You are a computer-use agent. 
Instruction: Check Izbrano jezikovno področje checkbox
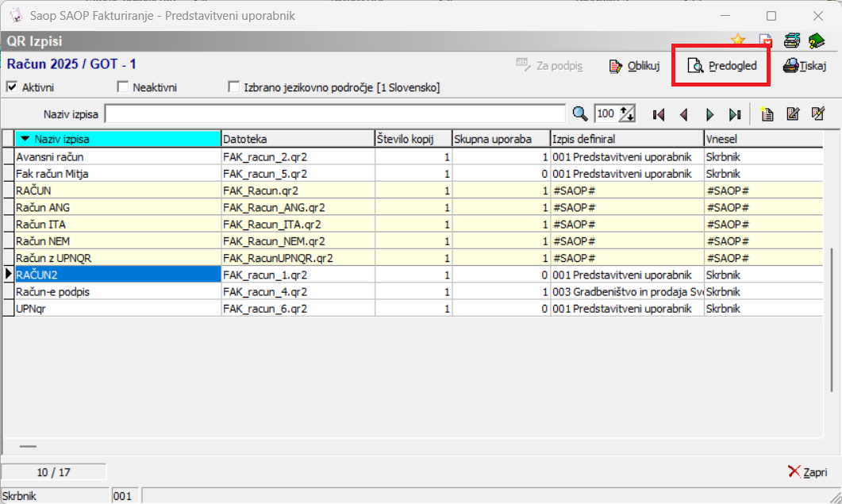pos(233,87)
